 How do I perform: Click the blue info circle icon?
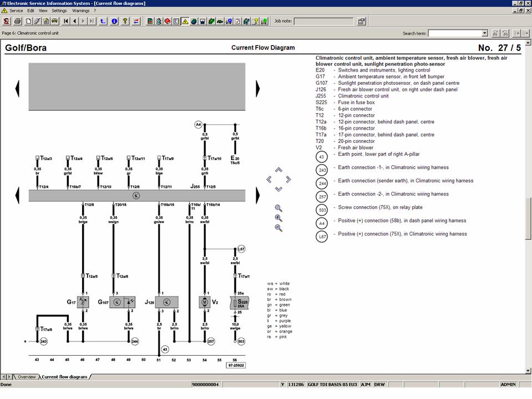[114, 21]
